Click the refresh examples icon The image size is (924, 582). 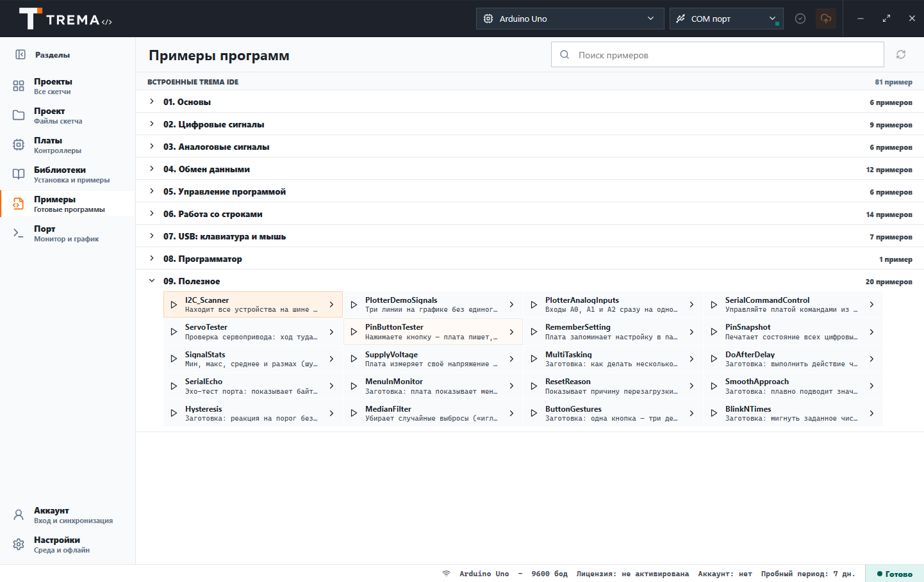pos(901,54)
